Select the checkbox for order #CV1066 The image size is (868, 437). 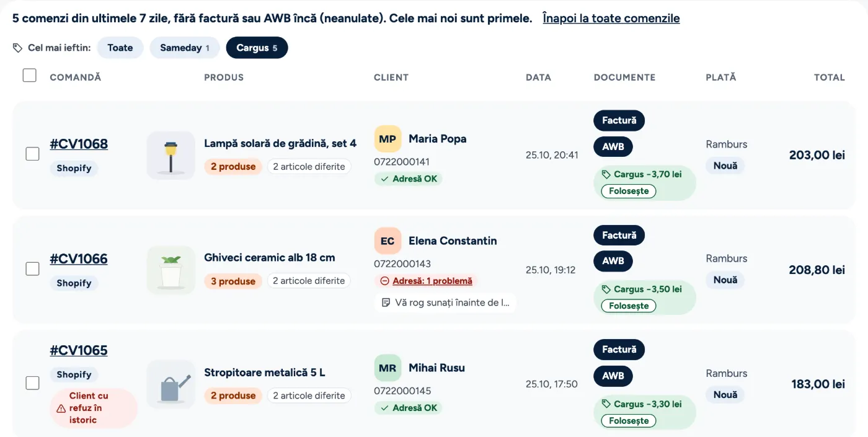[x=32, y=268]
